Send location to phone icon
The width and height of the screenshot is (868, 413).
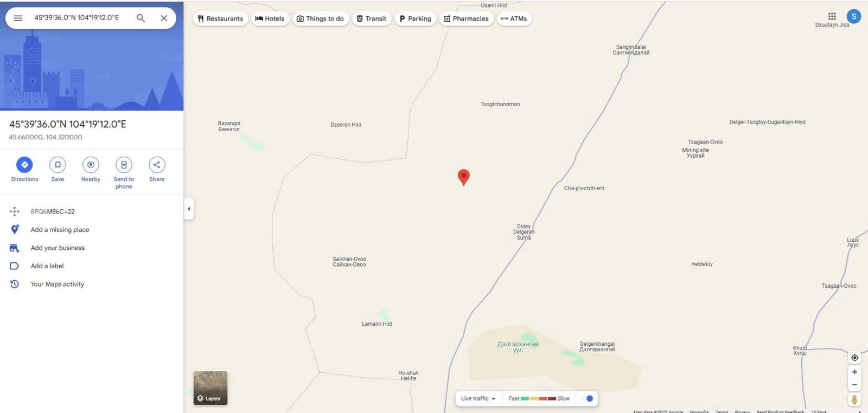[124, 165]
